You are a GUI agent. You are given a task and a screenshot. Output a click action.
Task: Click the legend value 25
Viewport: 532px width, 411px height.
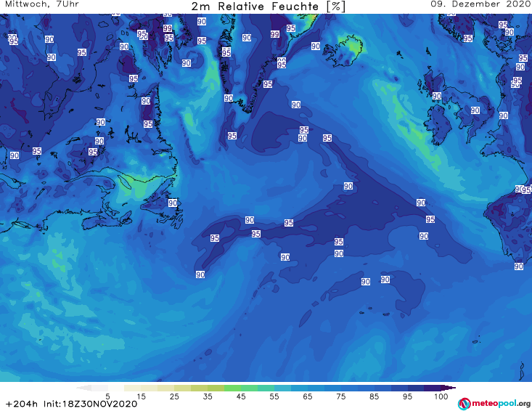[x=174, y=396]
